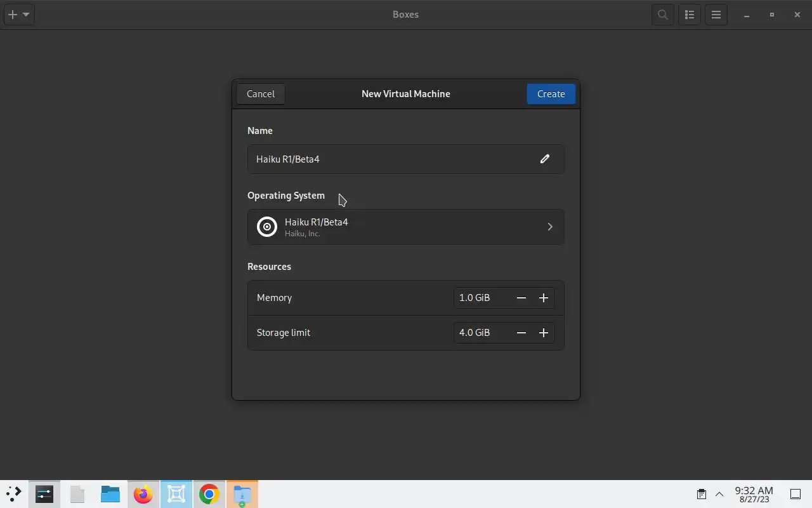Open the blank document app in taskbar
Image resolution: width=812 pixels, height=508 pixels.
tap(77, 494)
